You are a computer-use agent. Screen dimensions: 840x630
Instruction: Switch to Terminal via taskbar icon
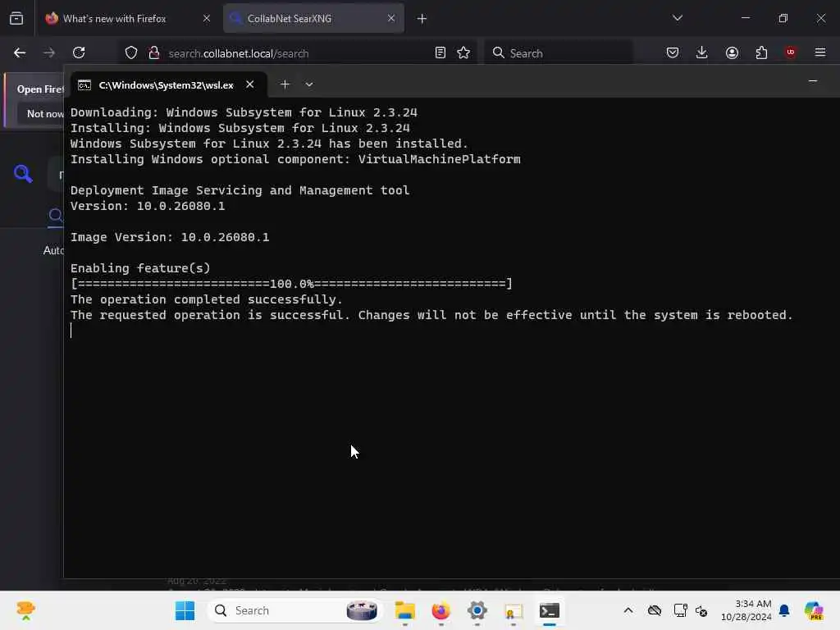click(x=549, y=610)
